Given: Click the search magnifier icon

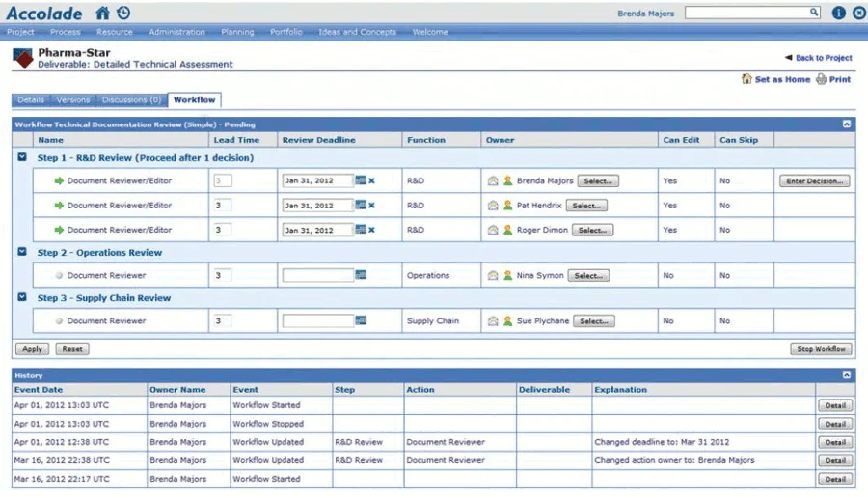Looking at the screenshot, I should pos(814,13).
